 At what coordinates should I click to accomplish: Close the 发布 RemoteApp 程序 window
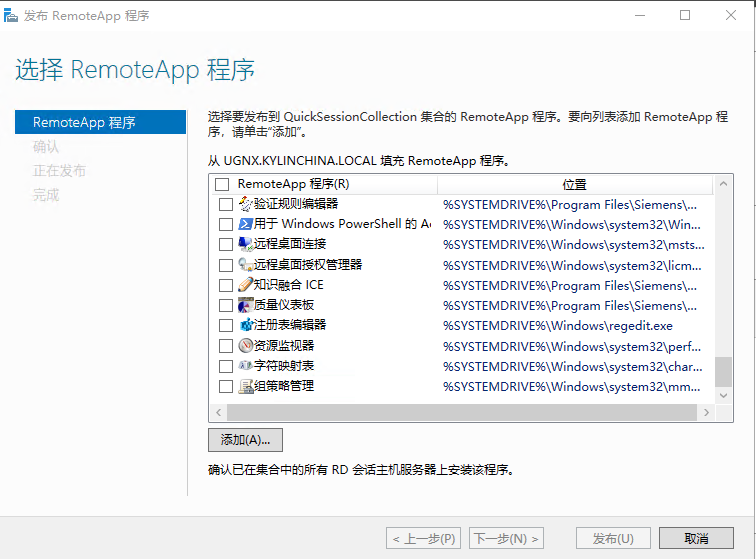(730, 15)
